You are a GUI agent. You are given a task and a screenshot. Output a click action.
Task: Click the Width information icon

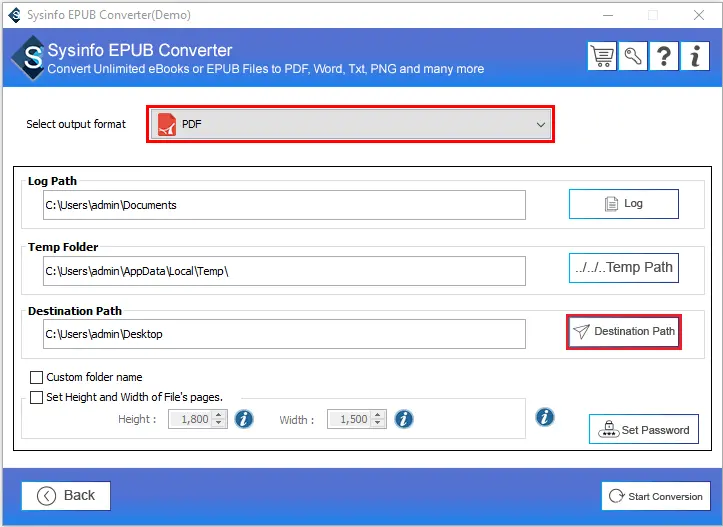(404, 419)
